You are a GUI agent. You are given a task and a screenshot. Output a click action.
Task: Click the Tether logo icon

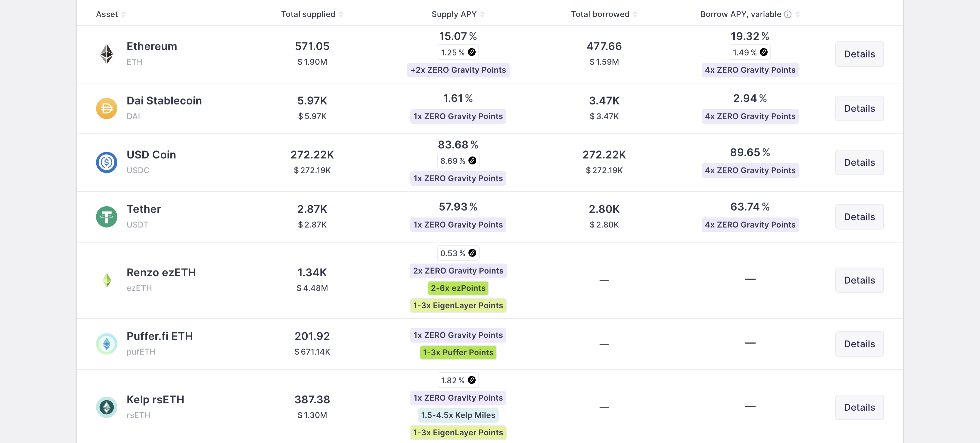[107, 217]
